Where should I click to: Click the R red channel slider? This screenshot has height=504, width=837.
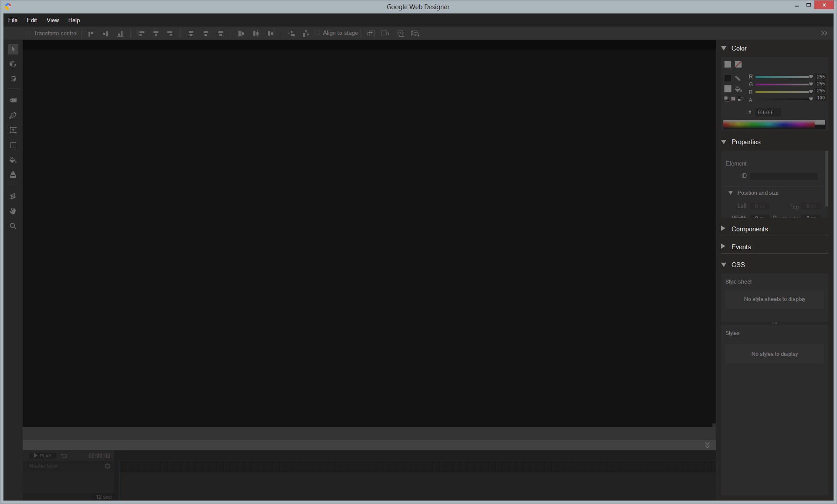pyautogui.click(x=783, y=77)
